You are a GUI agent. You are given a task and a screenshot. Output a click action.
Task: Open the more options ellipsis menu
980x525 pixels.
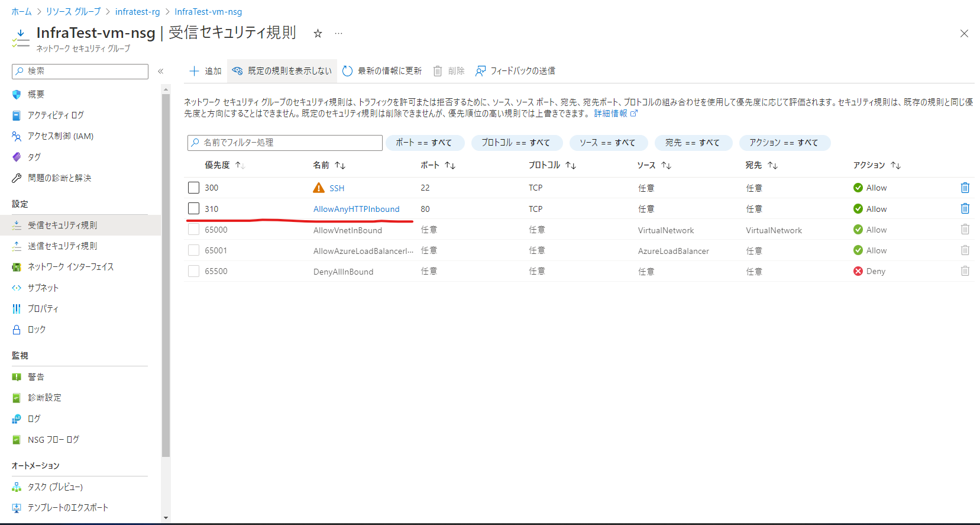[338, 34]
